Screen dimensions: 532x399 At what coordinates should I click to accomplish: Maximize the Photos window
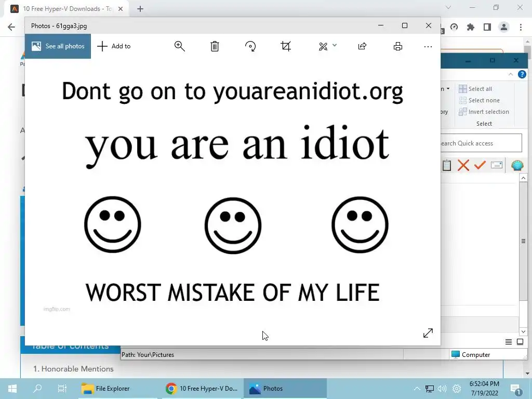click(404, 25)
